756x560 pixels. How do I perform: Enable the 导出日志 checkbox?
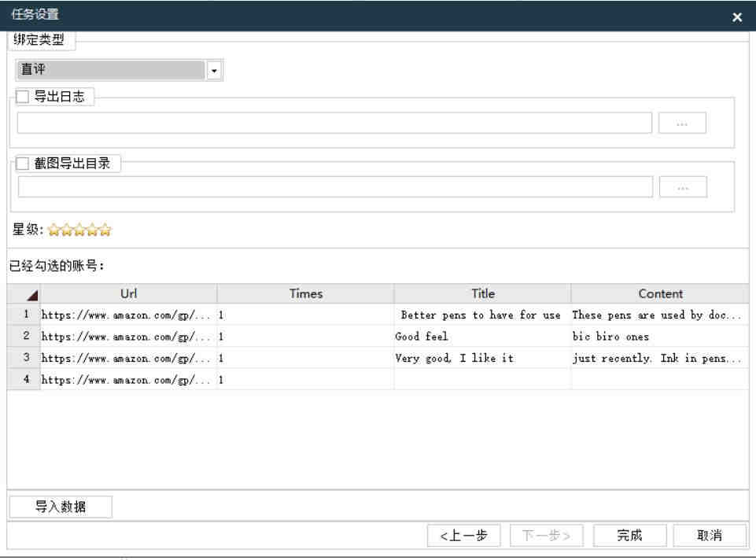point(23,97)
